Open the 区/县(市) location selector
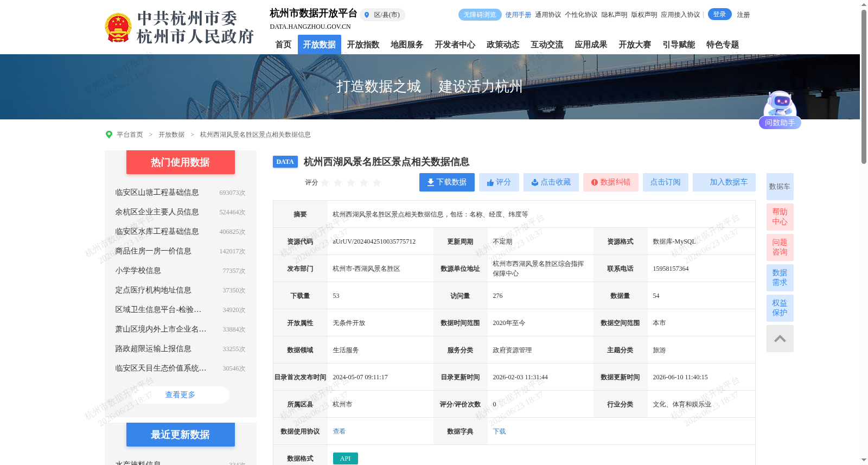The height and width of the screenshot is (465, 868). [382, 15]
